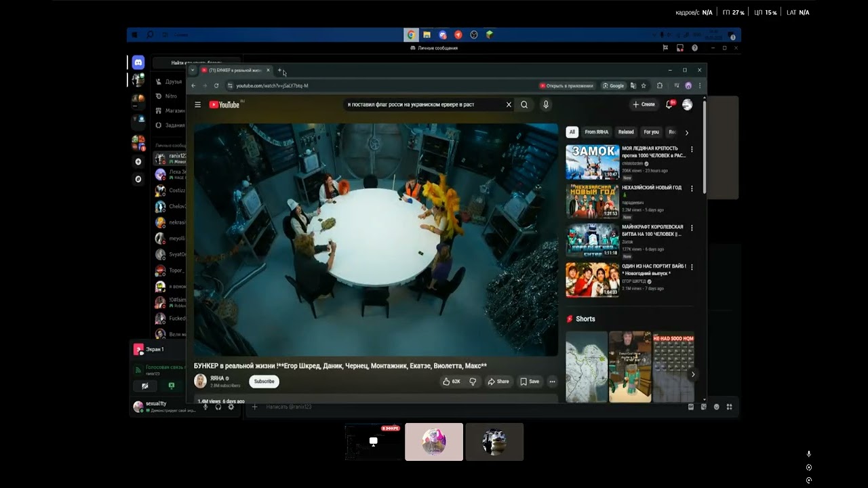Select the For you filter chip
Viewport: 868px width, 488px height.
click(x=651, y=132)
